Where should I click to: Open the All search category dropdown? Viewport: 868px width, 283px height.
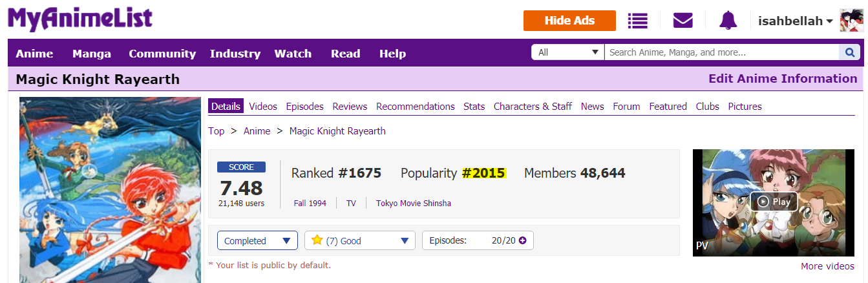[x=567, y=52]
